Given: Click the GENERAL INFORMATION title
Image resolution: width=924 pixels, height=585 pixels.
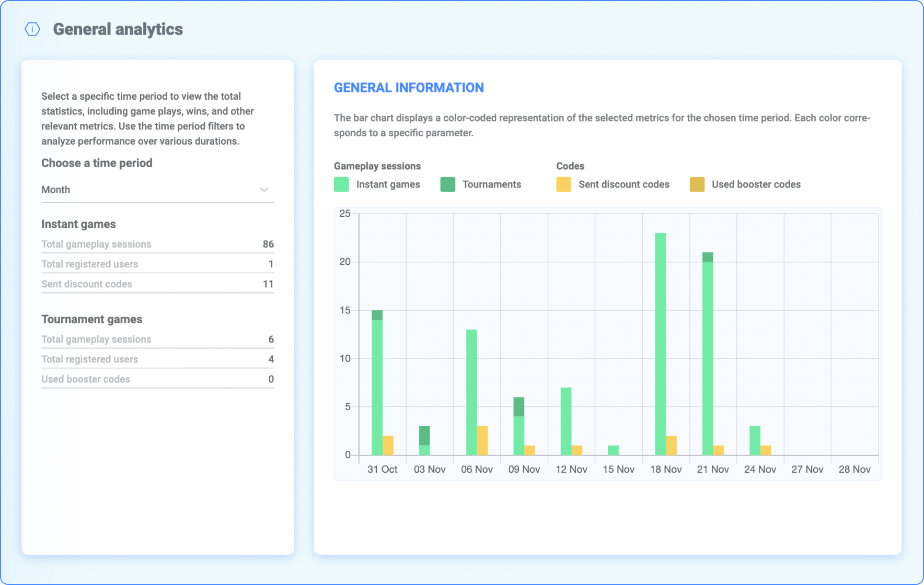Looking at the screenshot, I should [x=409, y=88].
